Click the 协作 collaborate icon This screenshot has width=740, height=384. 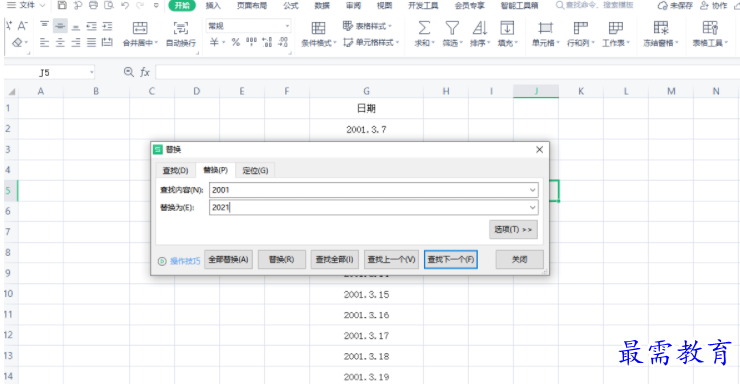click(x=704, y=6)
